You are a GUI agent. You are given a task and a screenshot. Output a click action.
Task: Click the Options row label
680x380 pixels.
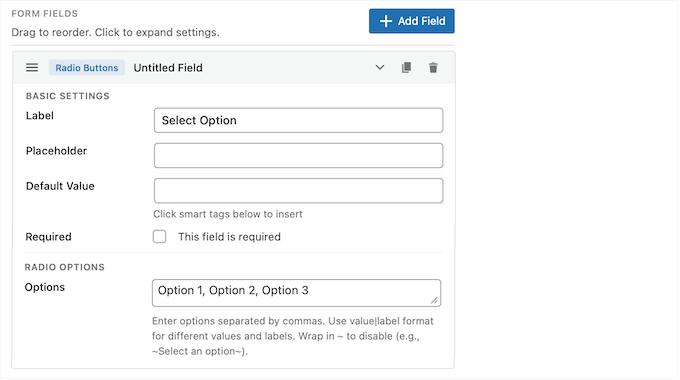tap(45, 287)
